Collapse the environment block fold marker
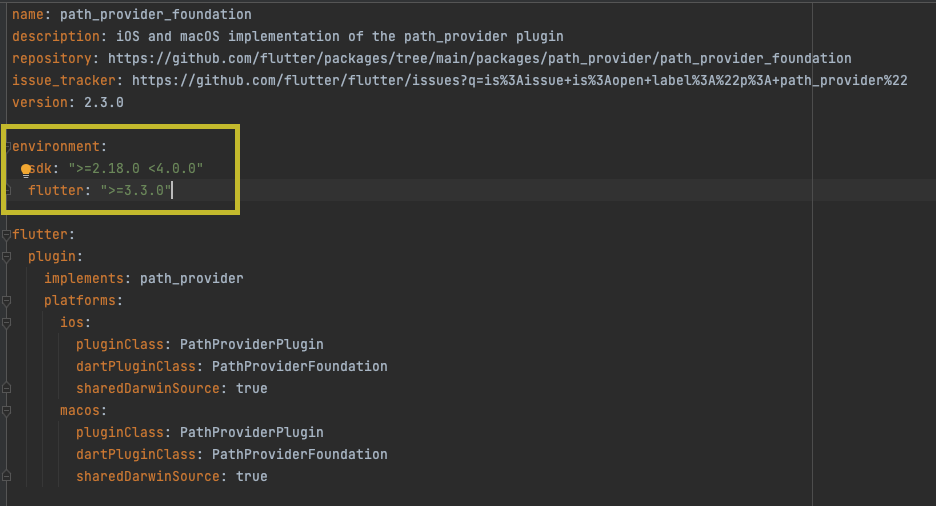 (8, 147)
